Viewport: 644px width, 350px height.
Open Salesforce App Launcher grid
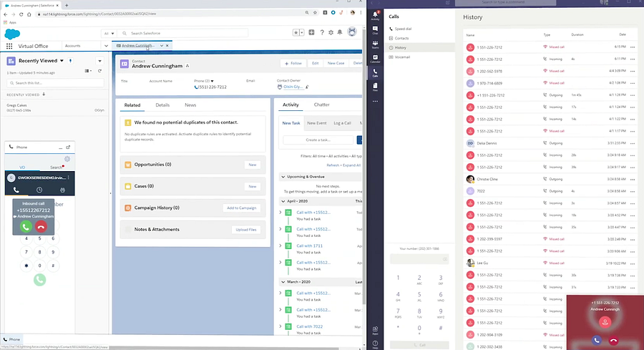[x=9, y=46]
